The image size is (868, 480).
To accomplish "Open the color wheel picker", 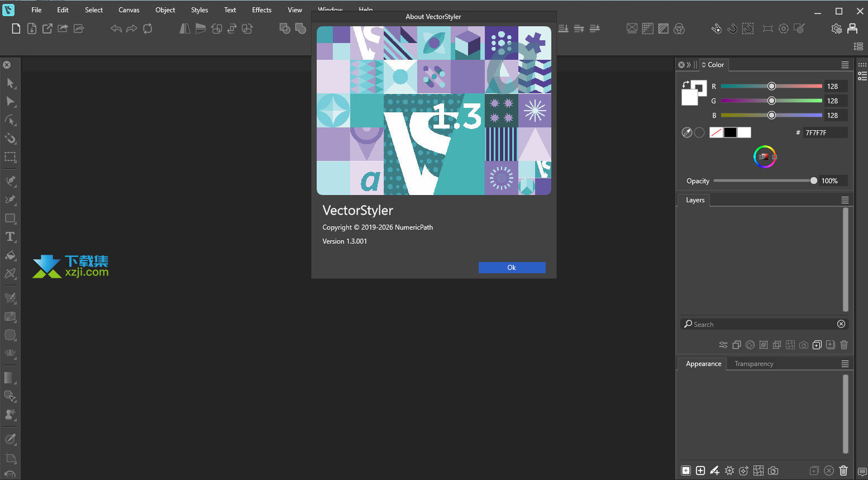I will click(765, 156).
